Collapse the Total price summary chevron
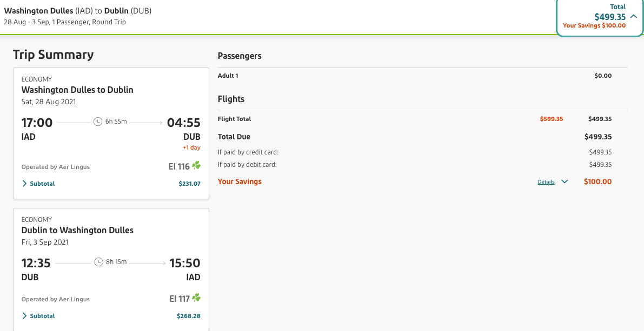Image resolution: width=644 pixels, height=331 pixels. pos(633,17)
